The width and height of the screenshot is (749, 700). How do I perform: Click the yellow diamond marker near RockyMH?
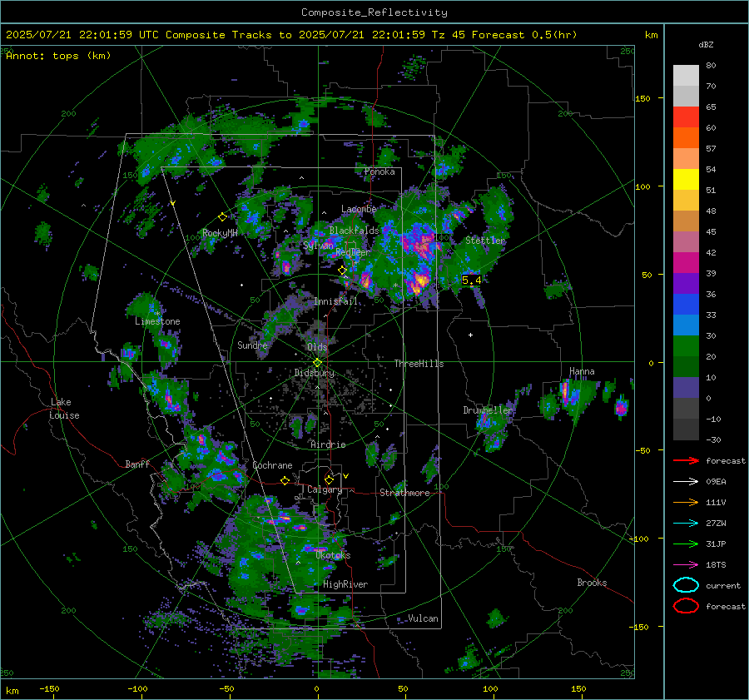(222, 217)
